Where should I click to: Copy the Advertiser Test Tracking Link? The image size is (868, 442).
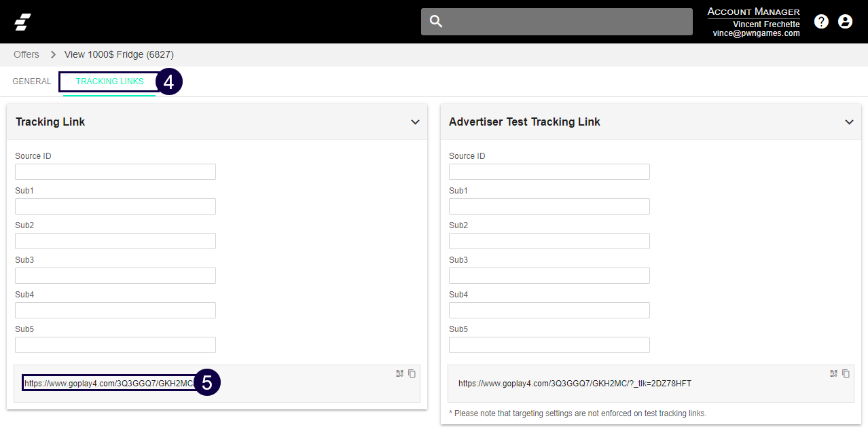click(846, 373)
